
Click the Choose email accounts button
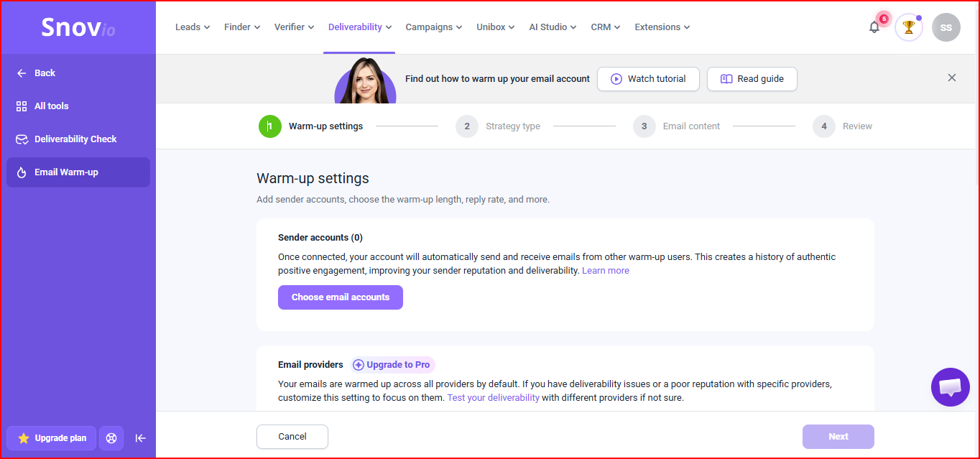click(x=340, y=297)
